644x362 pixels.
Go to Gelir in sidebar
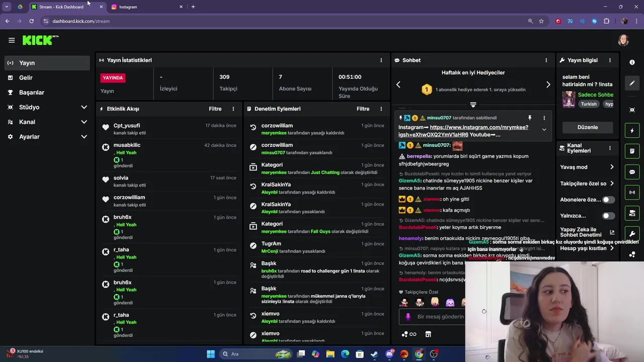click(48, 77)
